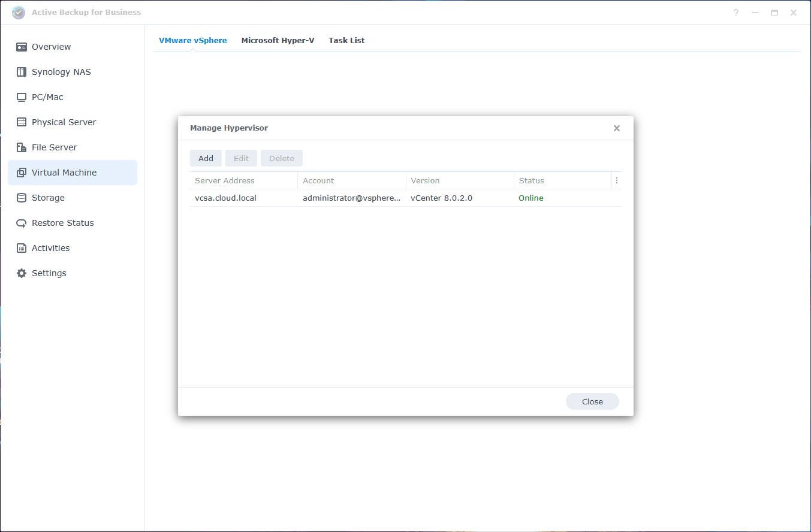Sort by the Account column header
Viewport: 811px width, 532px height.
point(352,180)
